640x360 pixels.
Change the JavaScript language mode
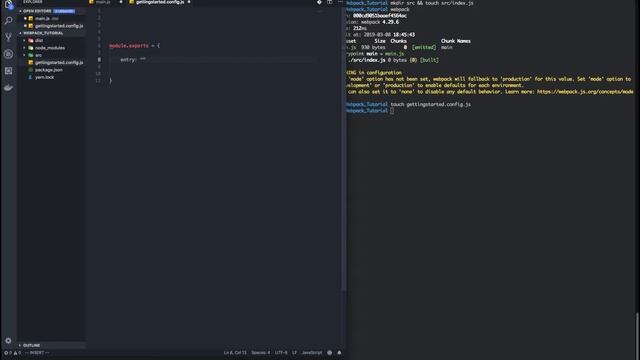[312, 353]
